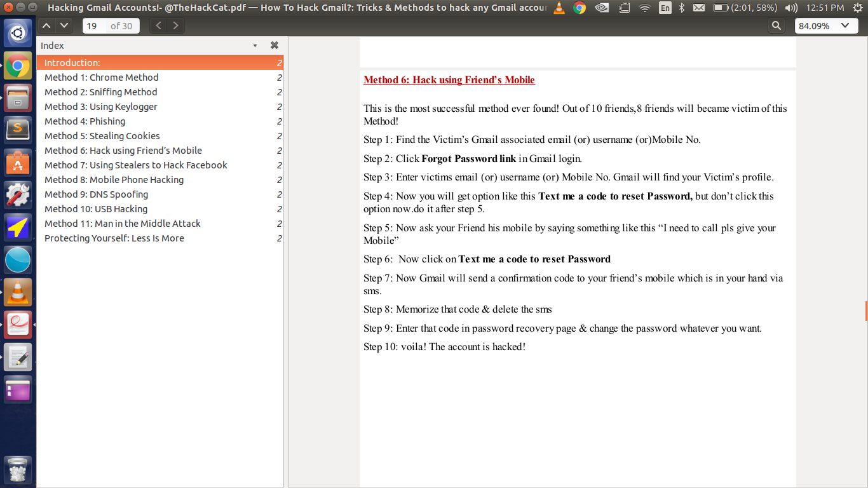Open the Trash from the launcher
Image resolution: width=868 pixels, height=488 pixels.
pyautogui.click(x=18, y=470)
